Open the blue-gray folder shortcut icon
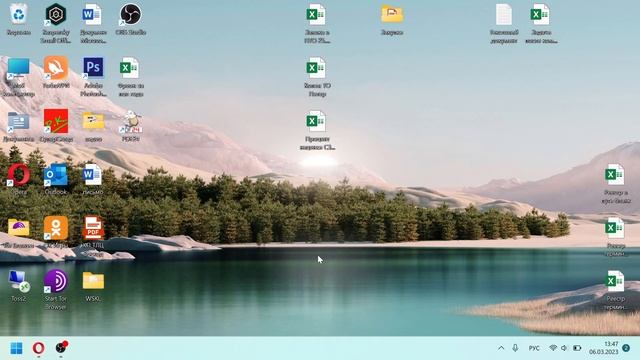This screenshot has height=360, width=640. point(18,122)
